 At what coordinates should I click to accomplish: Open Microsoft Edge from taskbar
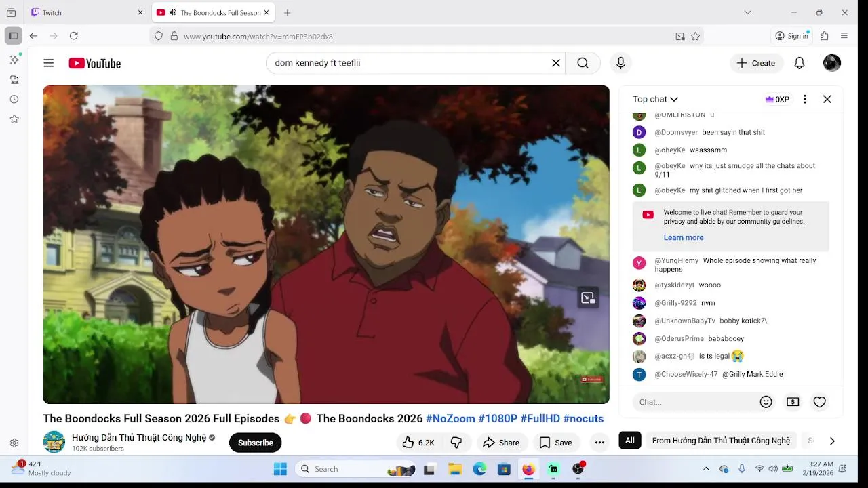479,469
